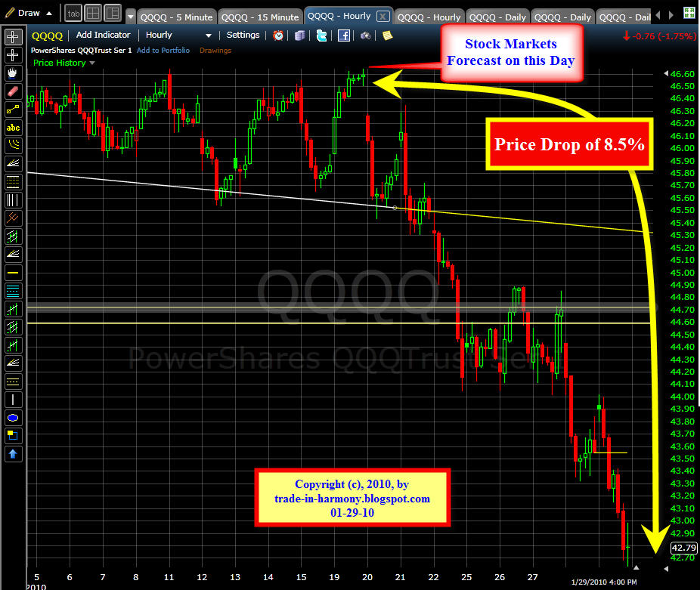Click the QQQQ ticker symbol
The width and height of the screenshot is (700, 590).
(48, 36)
